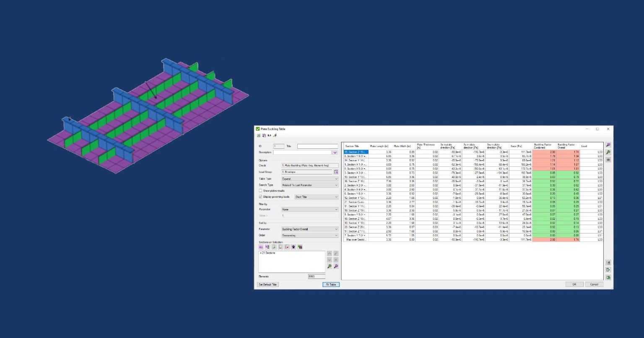Click the save/export icon at top of dialog

(259, 135)
